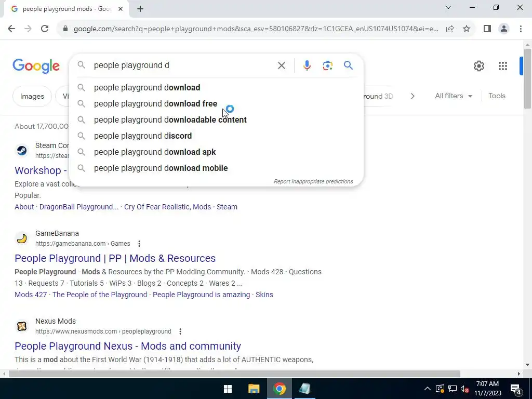The height and width of the screenshot is (399, 532).
Task: Click the Google search input field
Action: pos(183,65)
